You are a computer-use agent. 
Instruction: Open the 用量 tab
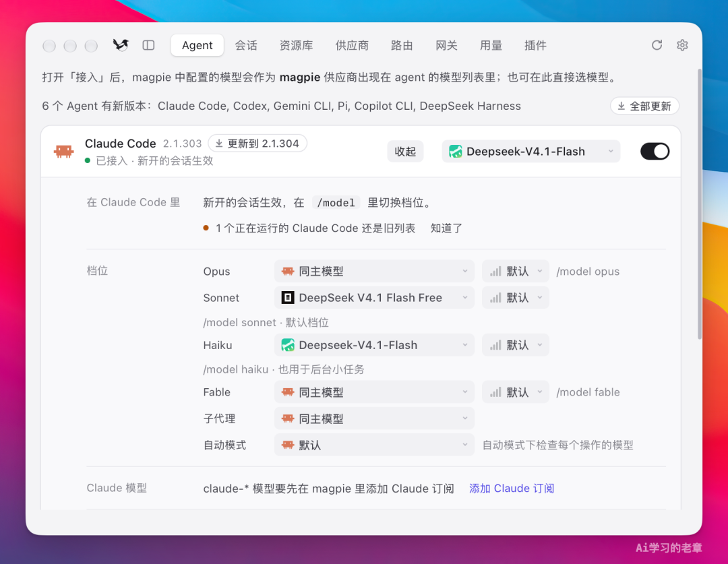[x=491, y=45]
